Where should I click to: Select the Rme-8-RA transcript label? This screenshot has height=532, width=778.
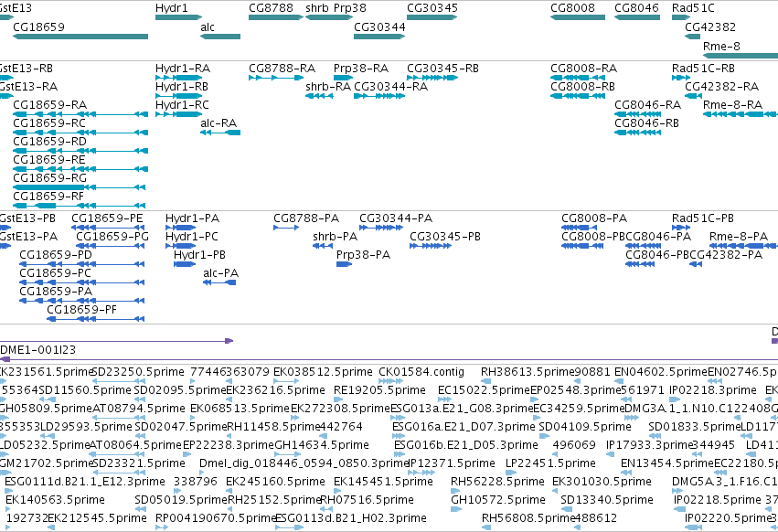point(733,105)
